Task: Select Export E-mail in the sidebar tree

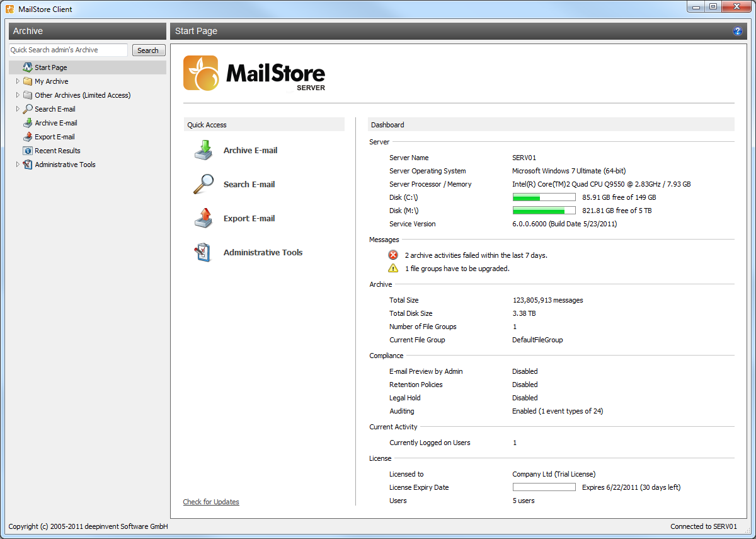Action: click(55, 137)
